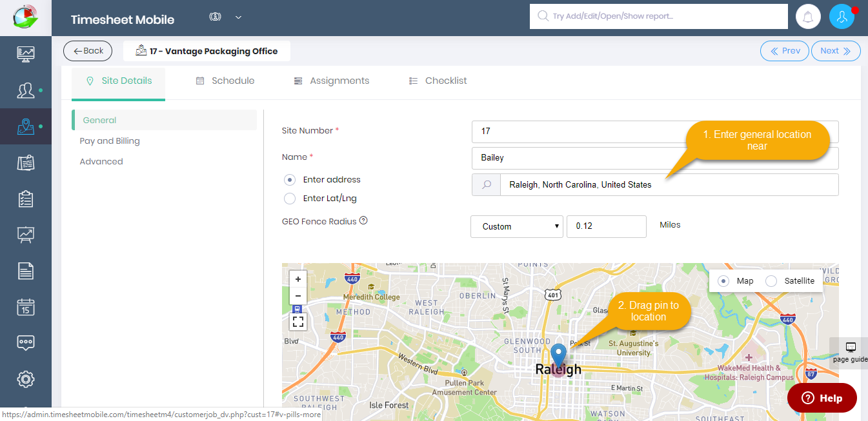Go back with the Back button
The image size is (868, 421).
click(88, 51)
